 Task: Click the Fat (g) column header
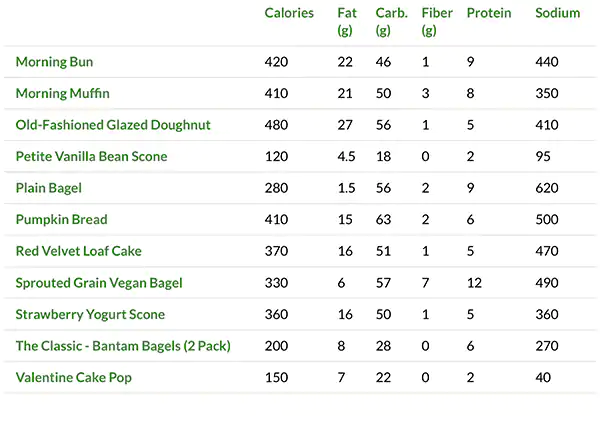(x=347, y=22)
